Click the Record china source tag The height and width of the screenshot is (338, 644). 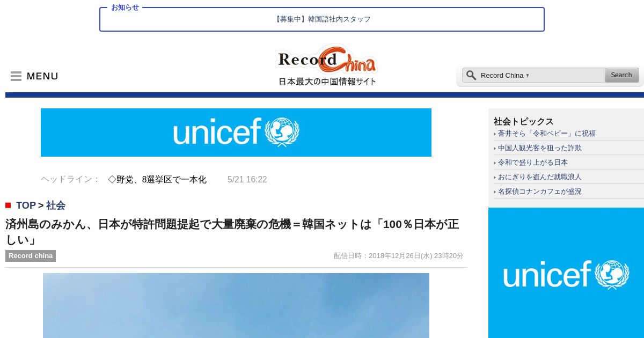pyautogui.click(x=31, y=256)
